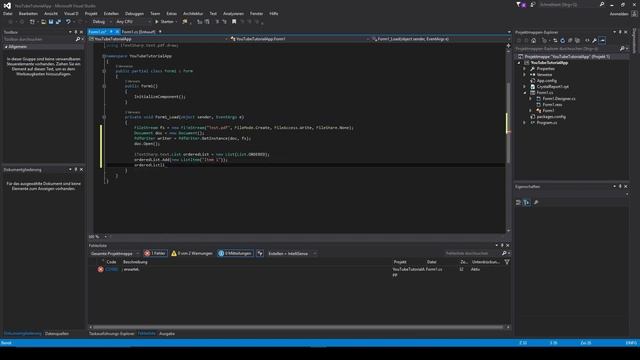Viewport: 640px width, 360px height.
Task: Click the Undo toolbar icon
Action: pyautogui.click(x=68, y=22)
